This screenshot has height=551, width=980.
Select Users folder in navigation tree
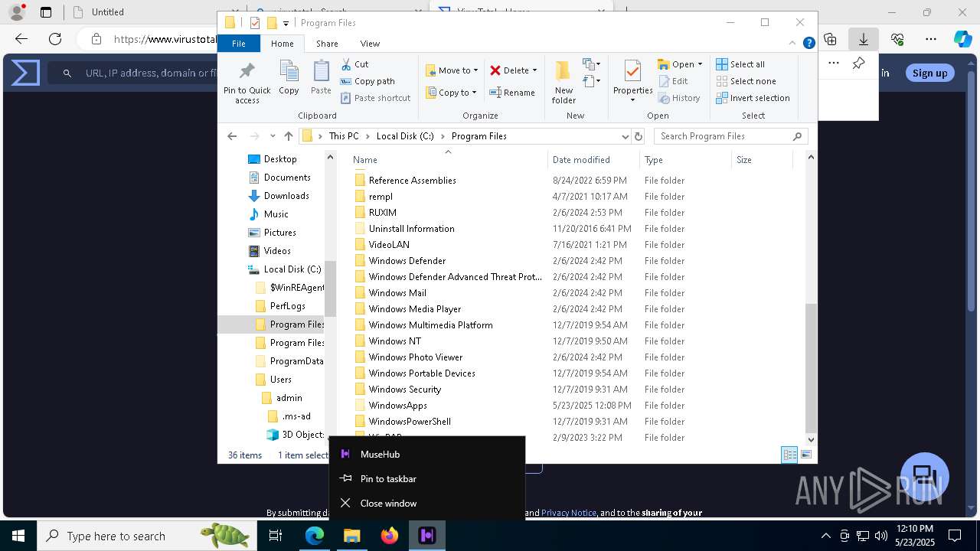(273, 380)
